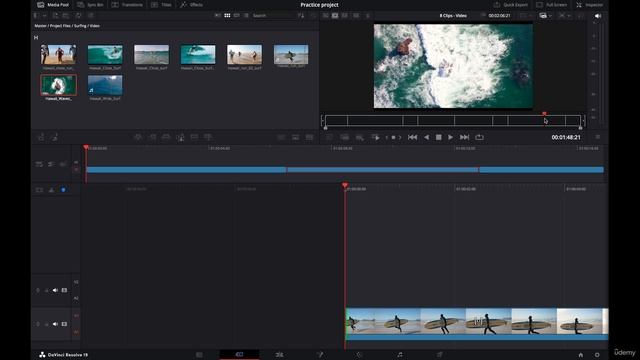The image size is (640, 360).
Task: Click the Close Up edit icon
Action: point(180,137)
